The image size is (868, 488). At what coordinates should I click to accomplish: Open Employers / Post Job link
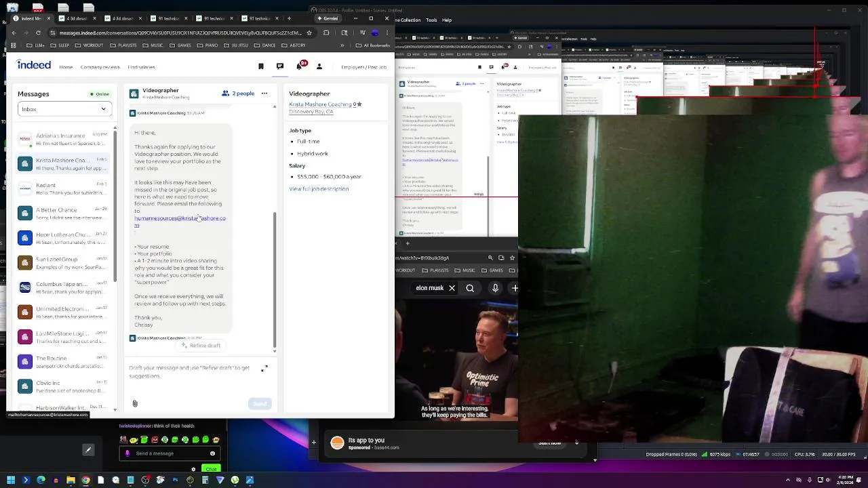pos(364,67)
